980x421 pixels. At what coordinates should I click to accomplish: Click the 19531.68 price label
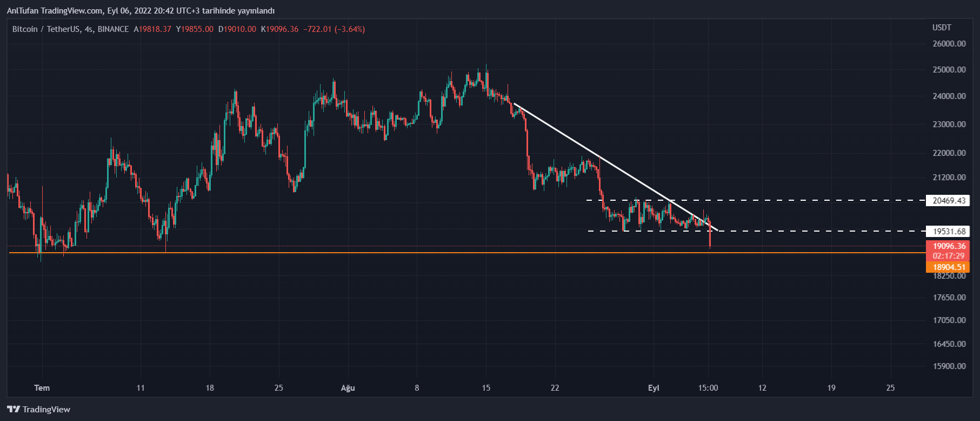tap(949, 232)
